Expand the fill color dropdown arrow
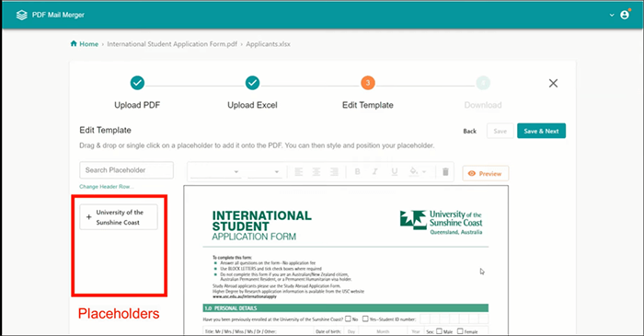The width and height of the screenshot is (644, 336). pos(424,172)
